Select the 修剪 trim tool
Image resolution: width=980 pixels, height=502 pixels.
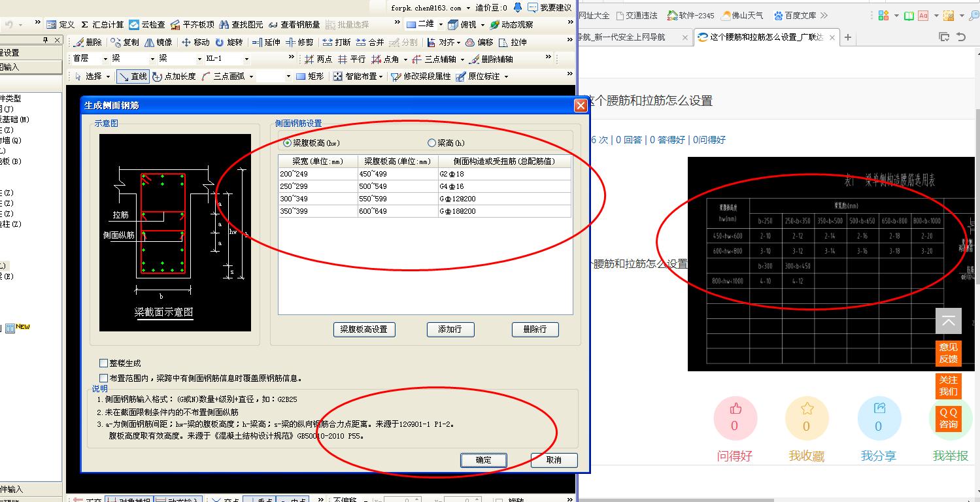pos(299,42)
